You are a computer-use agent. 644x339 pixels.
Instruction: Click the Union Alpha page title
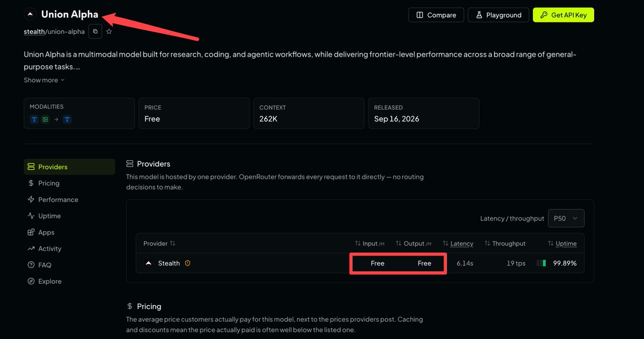coord(70,15)
